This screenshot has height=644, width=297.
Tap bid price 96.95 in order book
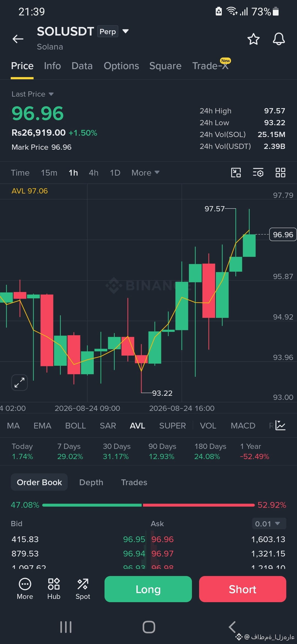click(x=134, y=539)
